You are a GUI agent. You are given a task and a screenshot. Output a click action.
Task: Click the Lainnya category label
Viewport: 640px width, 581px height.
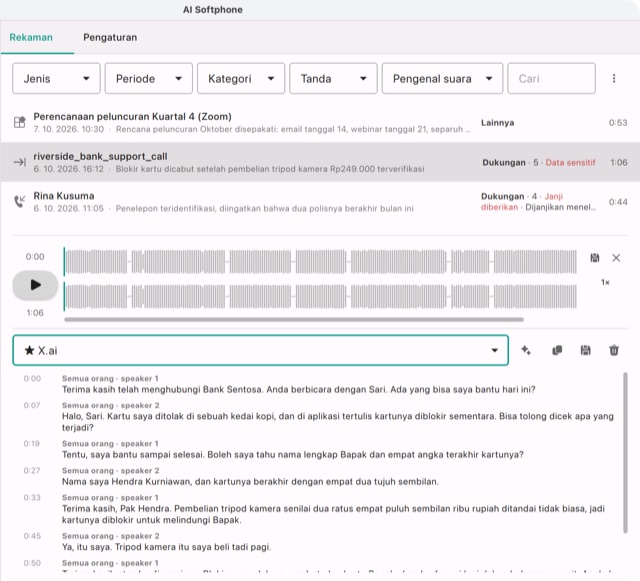(x=497, y=123)
